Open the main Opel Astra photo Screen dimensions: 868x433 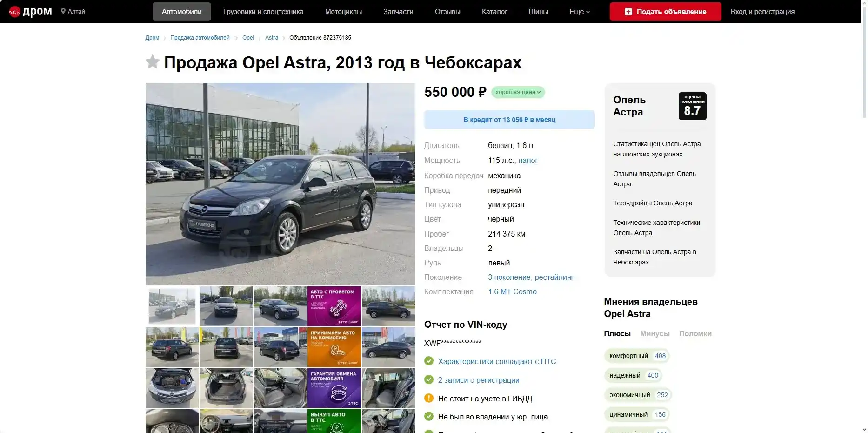[280, 184]
